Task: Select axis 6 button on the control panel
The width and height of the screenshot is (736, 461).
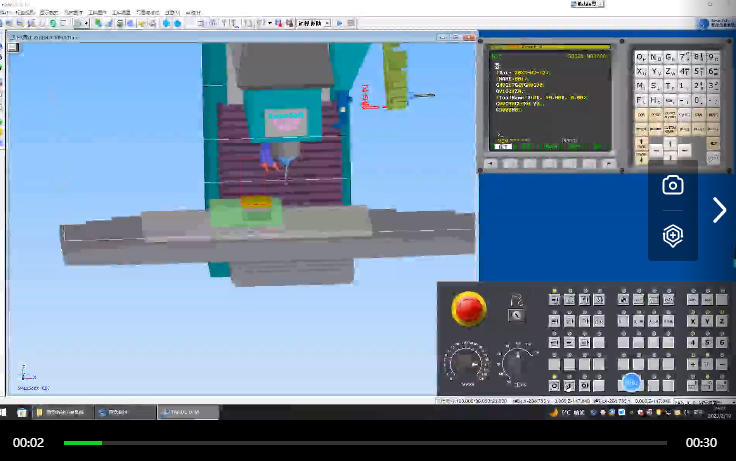Action: pos(722,343)
